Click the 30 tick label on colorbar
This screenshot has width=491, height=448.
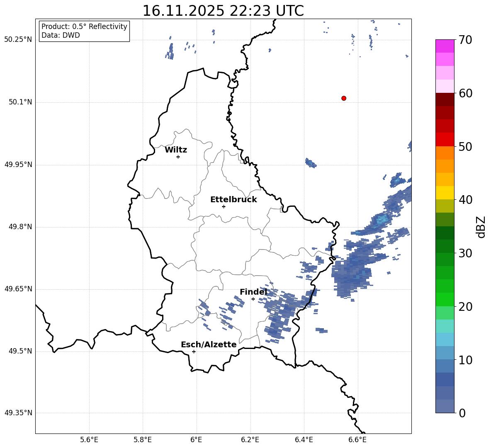click(x=465, y=253)
